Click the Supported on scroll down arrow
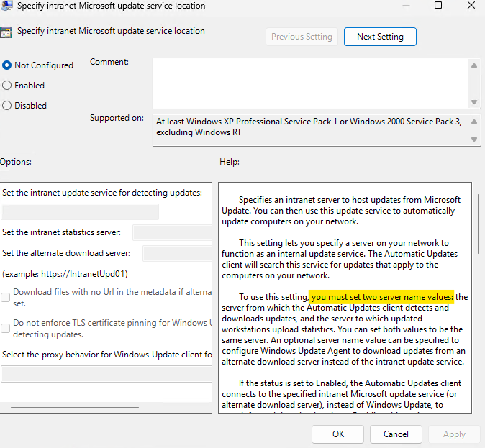Viewport: 485px width, 448px height. tap(474, 140)
